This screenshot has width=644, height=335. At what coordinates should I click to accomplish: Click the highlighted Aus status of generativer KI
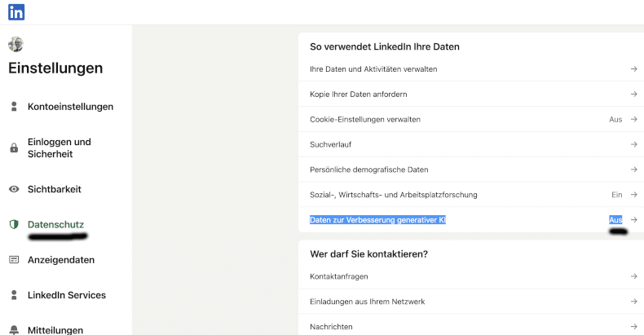coord(615,219)
